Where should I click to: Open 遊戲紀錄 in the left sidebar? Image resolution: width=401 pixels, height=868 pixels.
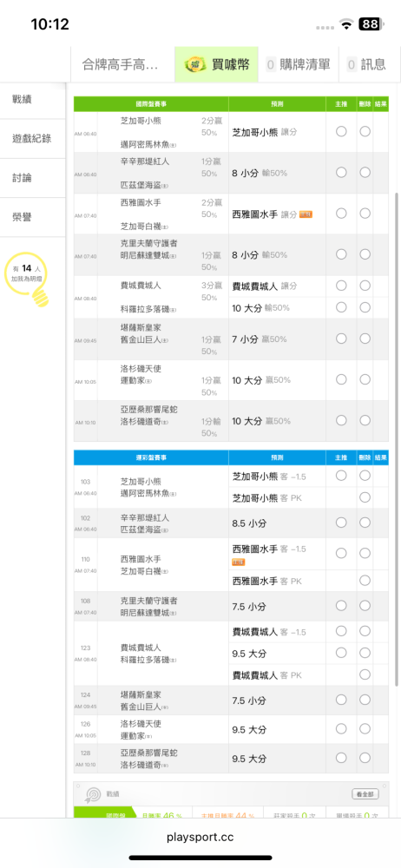(x=33, y=138)
